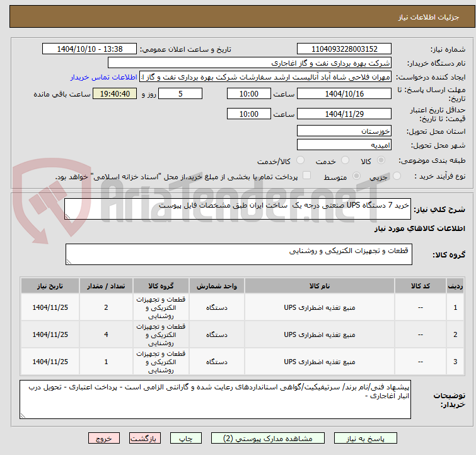
Task: Click the چاپ print button
Action: click(x=186, y=439)
